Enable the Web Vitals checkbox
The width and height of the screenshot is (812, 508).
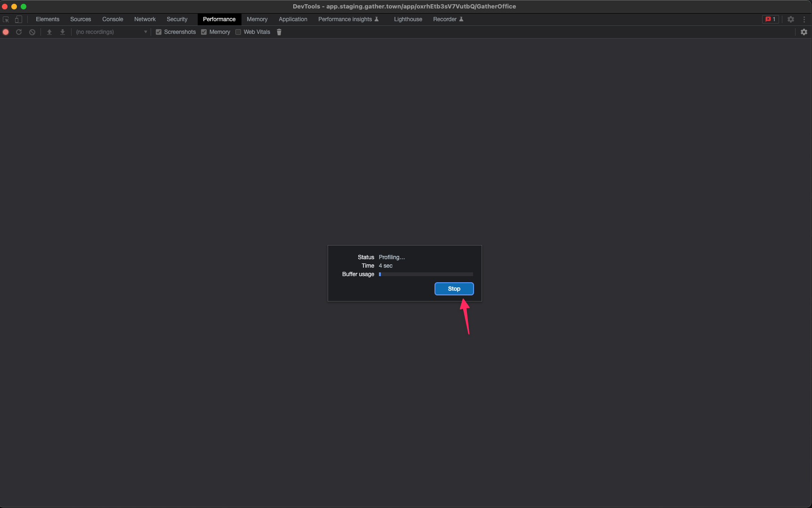pyautogui.click(x=238, y=32)
